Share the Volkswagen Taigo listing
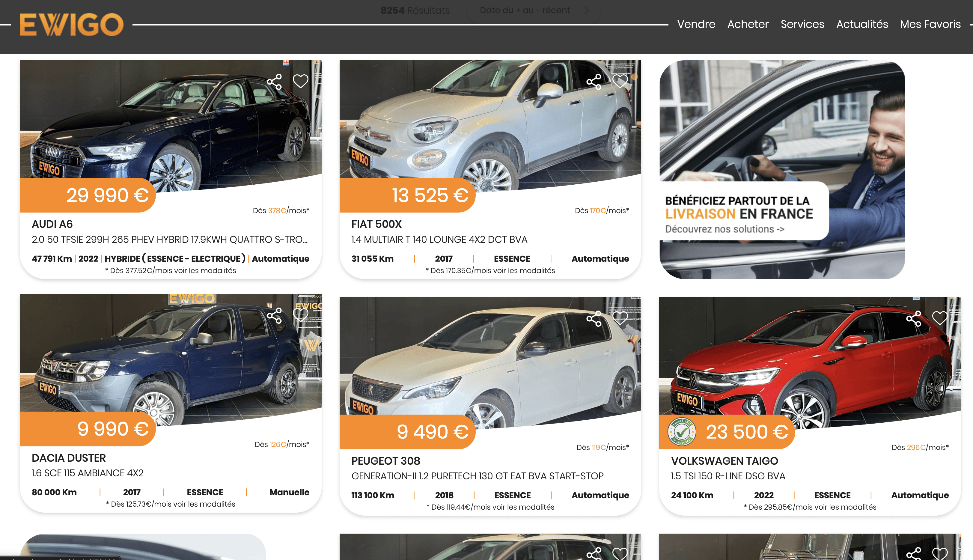 pos(914,318)
